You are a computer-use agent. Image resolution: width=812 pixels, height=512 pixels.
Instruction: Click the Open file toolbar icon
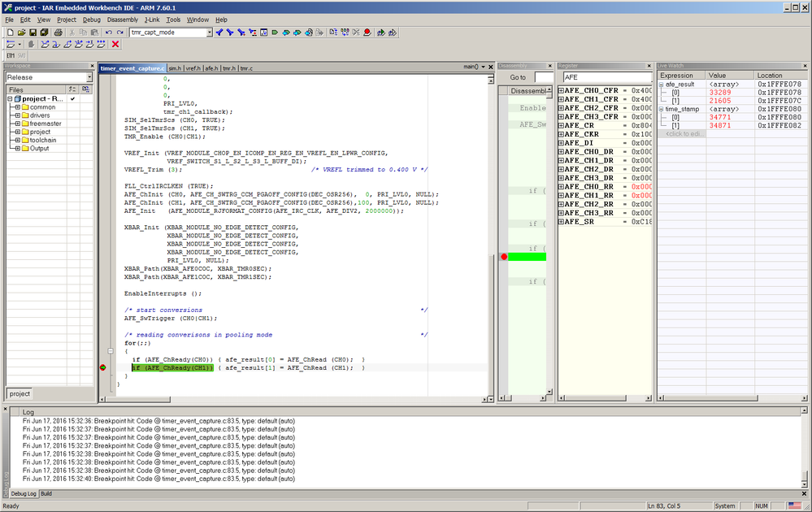21,33
